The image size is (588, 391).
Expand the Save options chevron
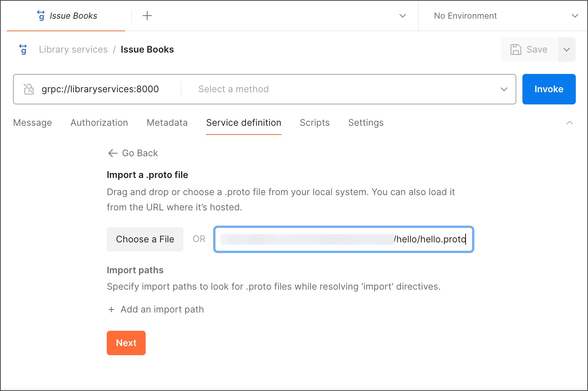[567, 49]
